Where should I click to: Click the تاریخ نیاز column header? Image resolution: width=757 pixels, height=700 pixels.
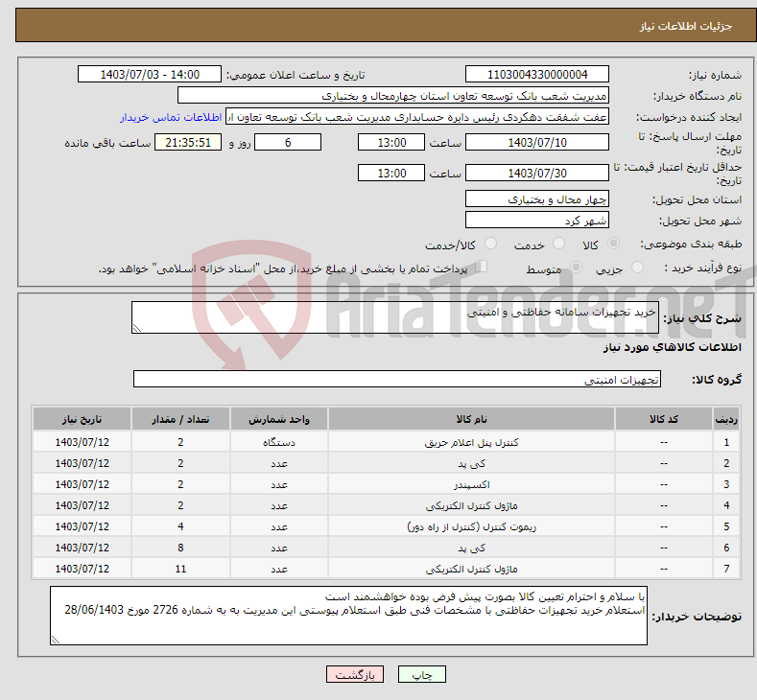pyautogui.click(x=83, y=419)
